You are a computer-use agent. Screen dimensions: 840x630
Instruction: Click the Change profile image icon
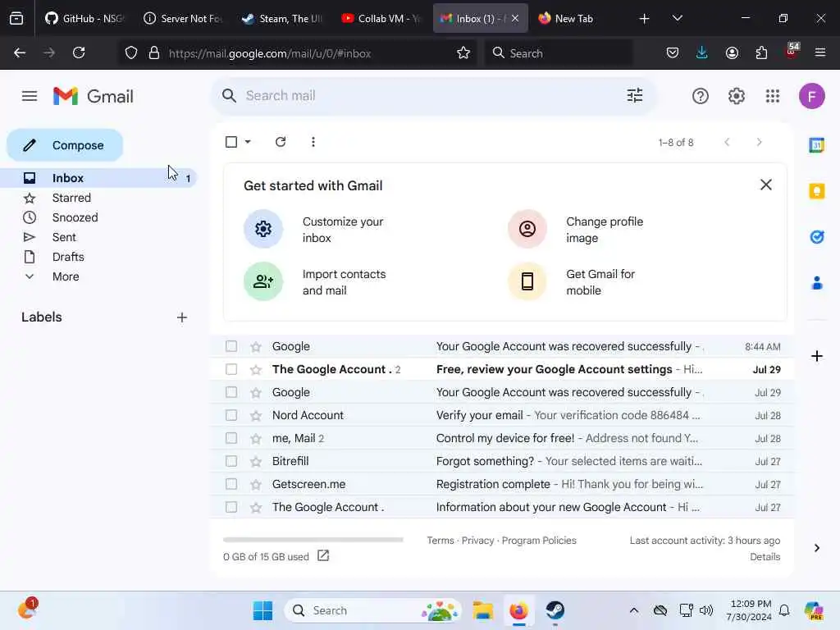coord(527,229)
